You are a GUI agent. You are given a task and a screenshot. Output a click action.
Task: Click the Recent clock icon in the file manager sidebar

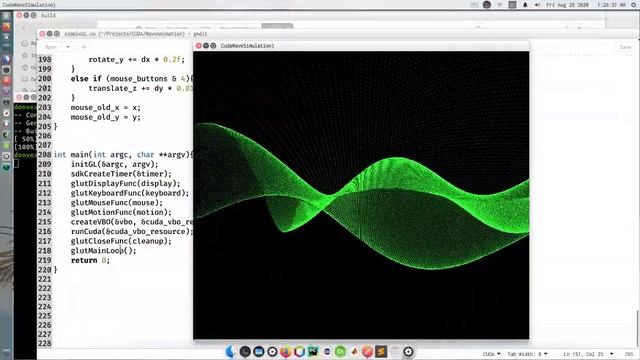point(25,43)
